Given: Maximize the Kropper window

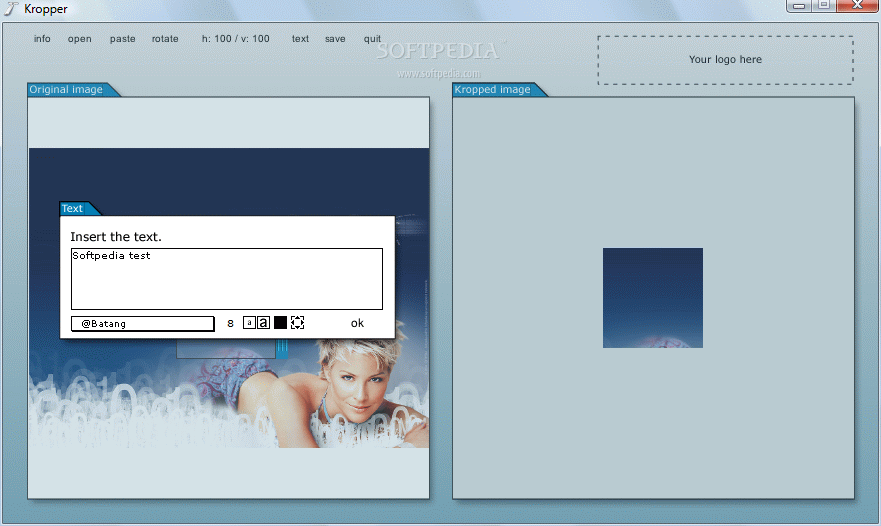Looking at the screenshot, I should [824, 6].
